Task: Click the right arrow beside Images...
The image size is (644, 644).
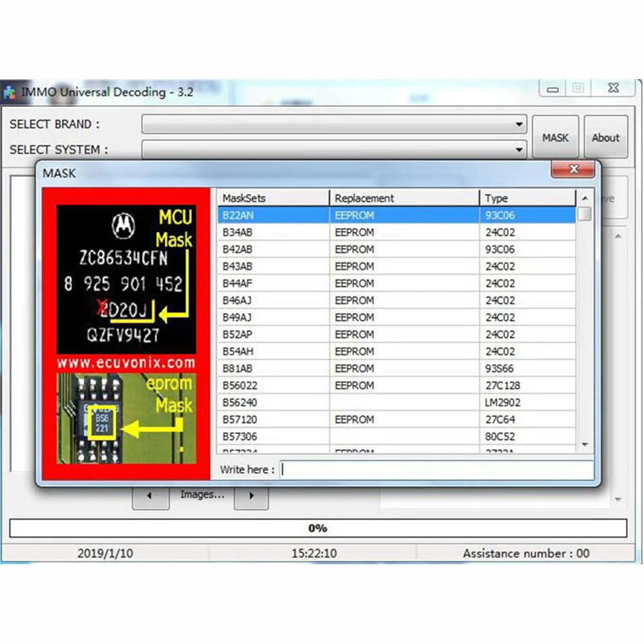Action: tap(251, 496)
